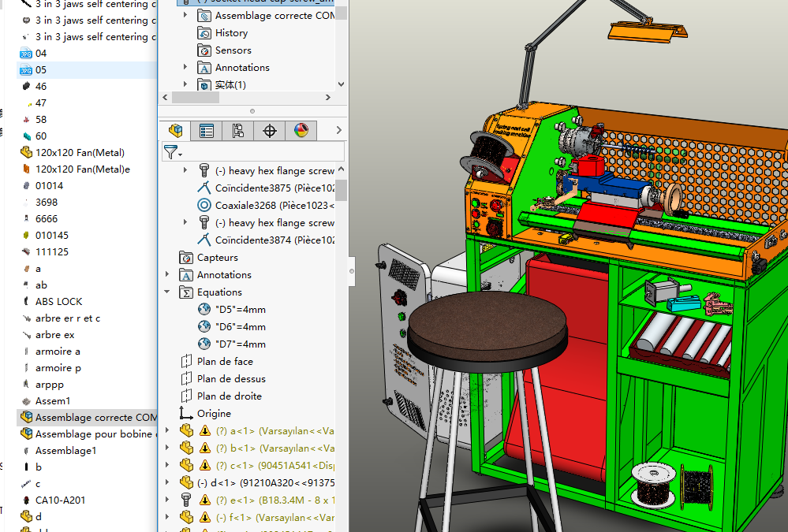Open the DisplayManager color ball tab
Screen dimensions: 788x532
point(301,131)
